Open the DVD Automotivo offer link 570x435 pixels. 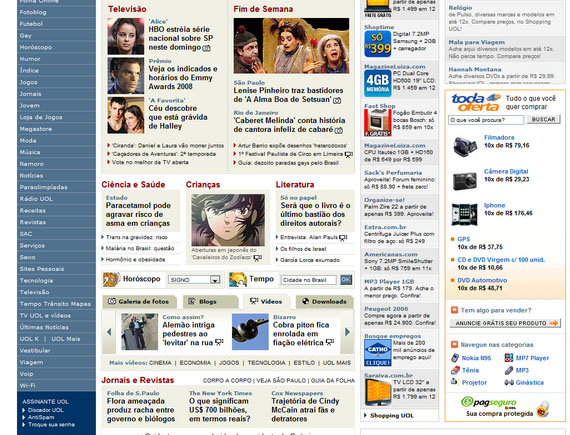(482, 280)
